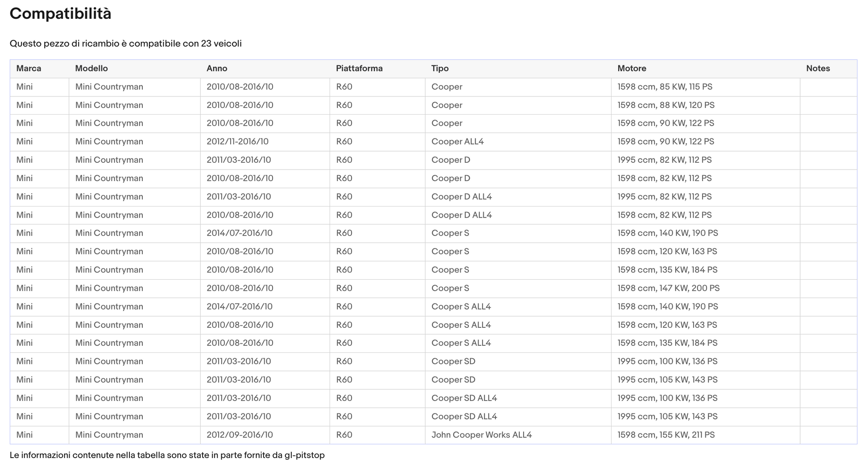Click the Notes column header
Image resolution: width=868 pixels, height=467 pixels.
point(818,69)
